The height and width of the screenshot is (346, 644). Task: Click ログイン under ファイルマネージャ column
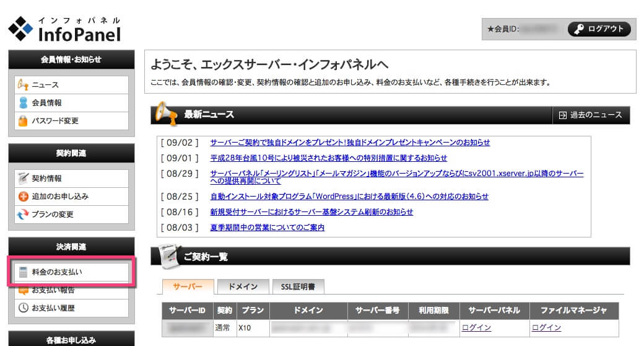pos(546,327)
